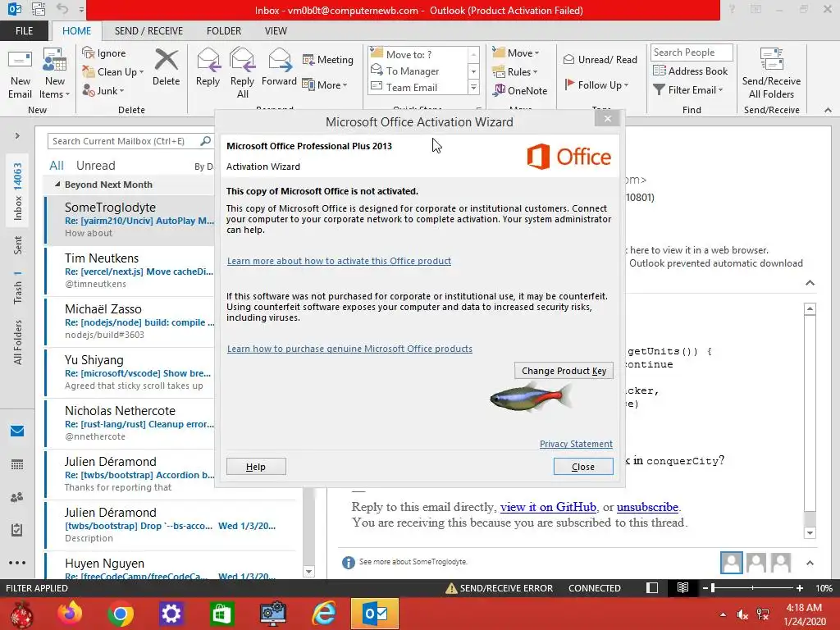Open Chrome from the taskbar
Image resolution: width=840 pixels, height=630 pixels.
pyautogui.click(x=121, y=614)
